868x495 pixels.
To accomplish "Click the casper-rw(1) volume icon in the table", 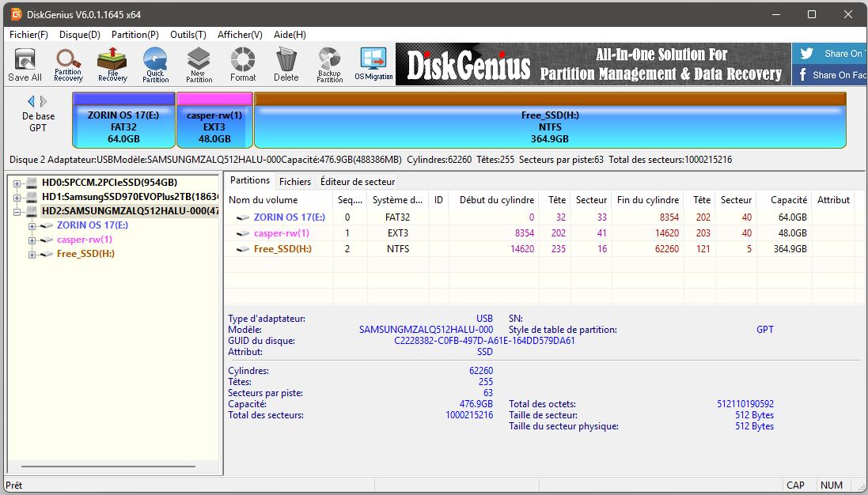I will tap(242, 233).
